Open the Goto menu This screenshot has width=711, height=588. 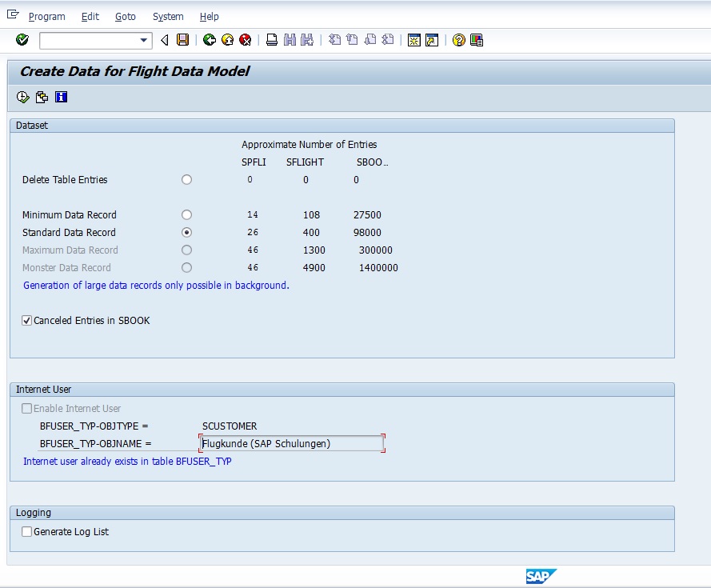(125, 17)
